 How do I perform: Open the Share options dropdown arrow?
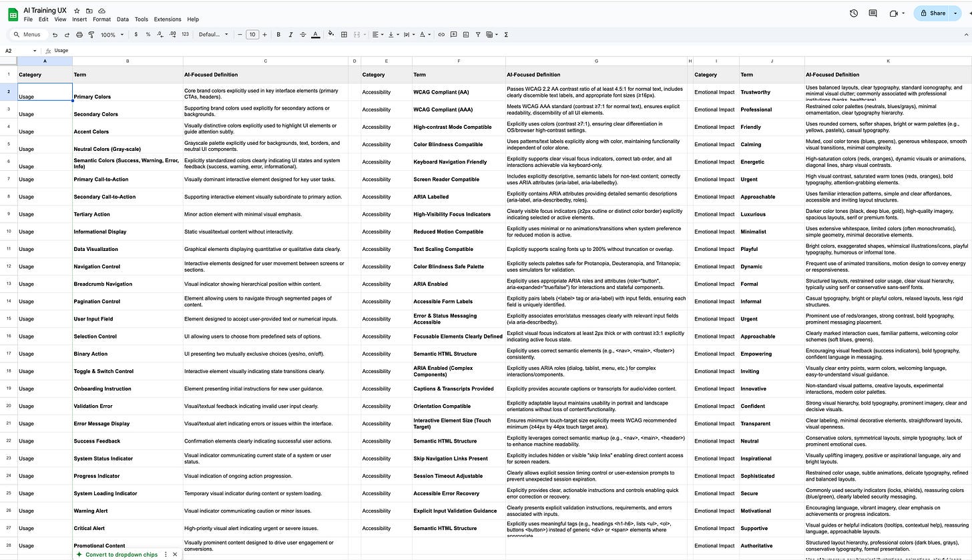(x=955, y=13)
